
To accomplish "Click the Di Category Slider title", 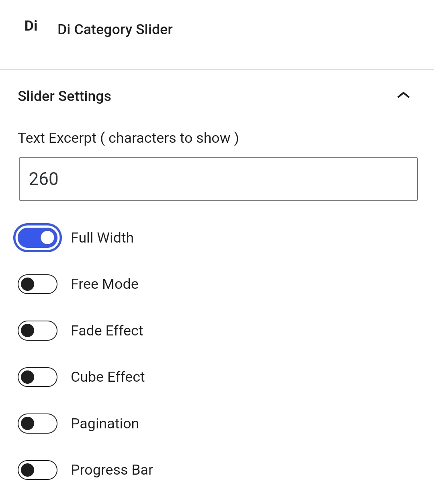I will (x=115, y=29).
